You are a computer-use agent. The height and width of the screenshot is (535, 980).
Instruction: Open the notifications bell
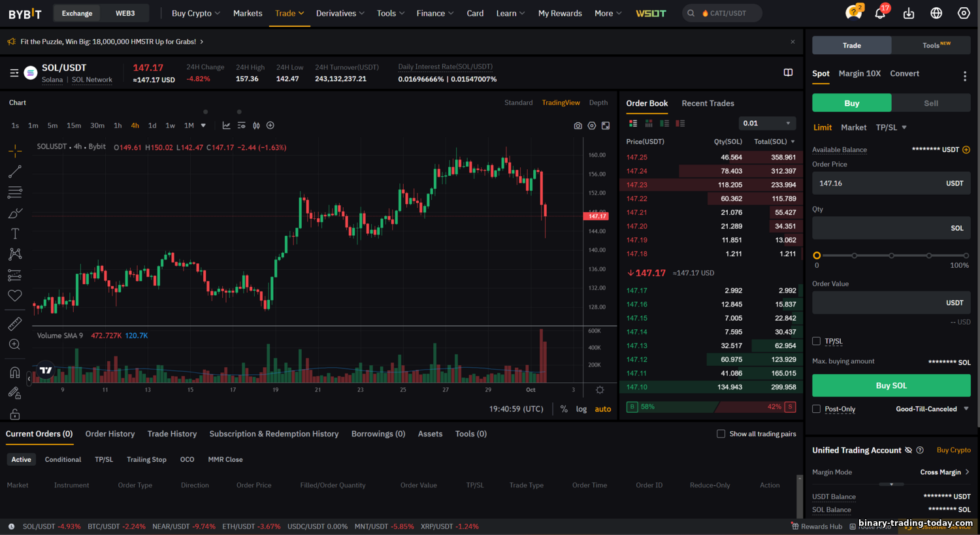tap(880, 13)
